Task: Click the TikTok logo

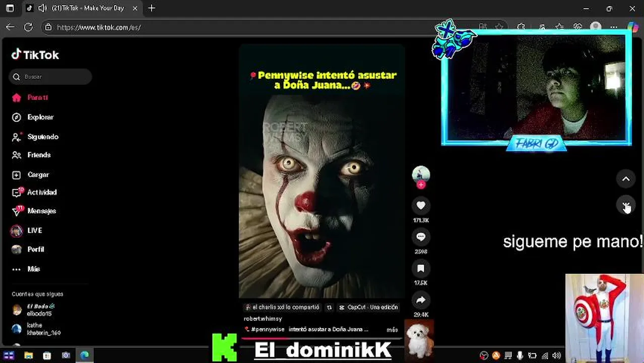Action: [35, 54]
